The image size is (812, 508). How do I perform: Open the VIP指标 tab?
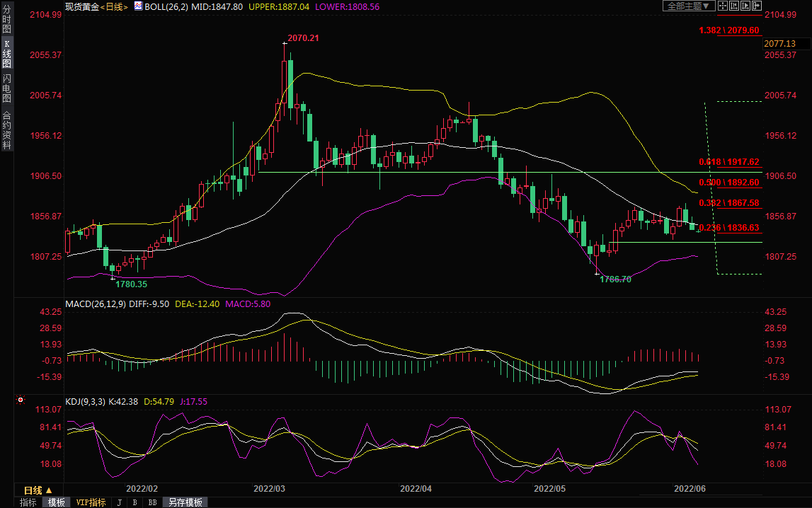click(x=91, y=502)
